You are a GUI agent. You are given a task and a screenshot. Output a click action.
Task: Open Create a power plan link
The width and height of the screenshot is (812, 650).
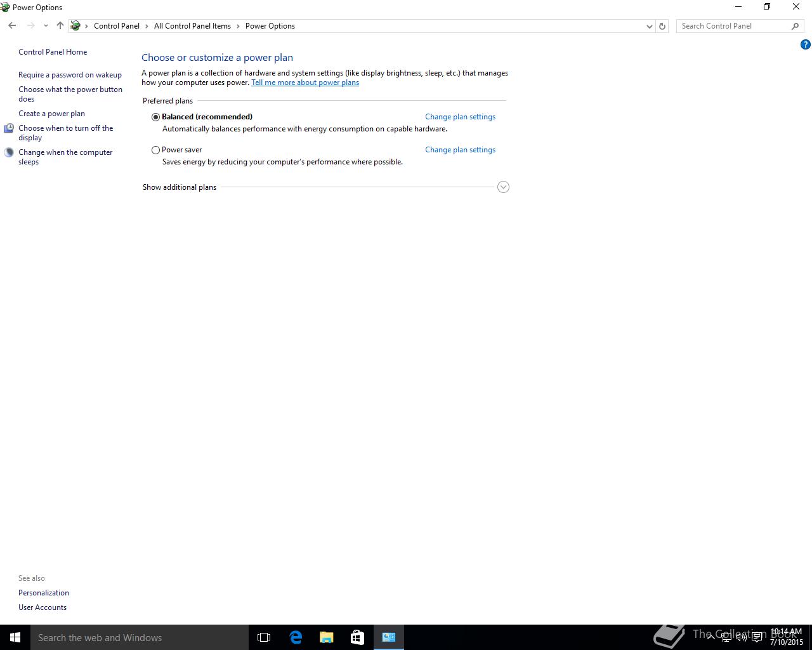point(51,114)
